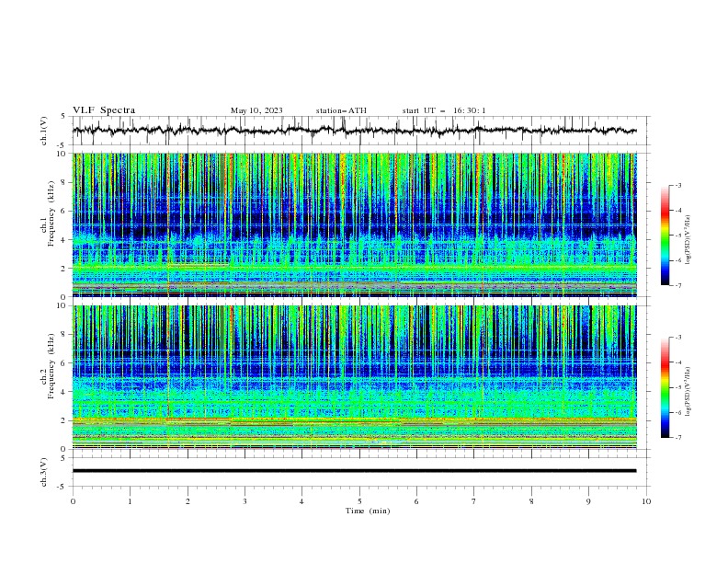Viewport: 728px width, 563px height.
Task: Click the "5" tick on the ch.3(V) axis
Action: pos(63,458)
